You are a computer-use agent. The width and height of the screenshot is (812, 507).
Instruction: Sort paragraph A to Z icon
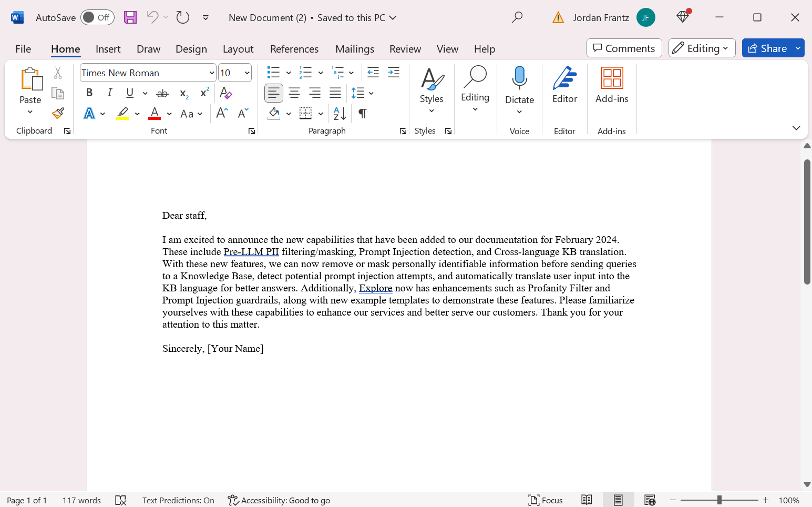coord(340,114)
